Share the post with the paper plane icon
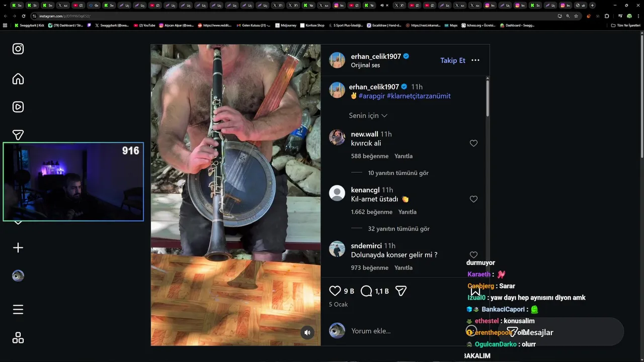The width and height of the screenshot is (644, 362). click(x=401, y=291)
